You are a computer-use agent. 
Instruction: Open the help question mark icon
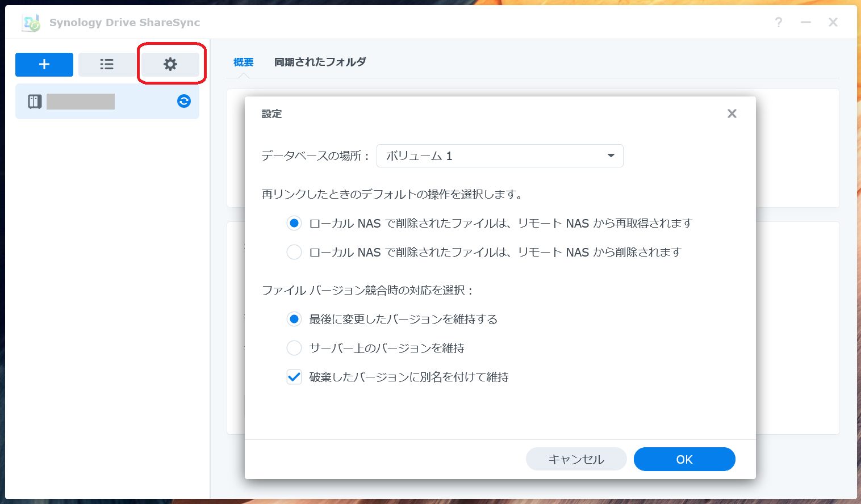coord(778,22)
